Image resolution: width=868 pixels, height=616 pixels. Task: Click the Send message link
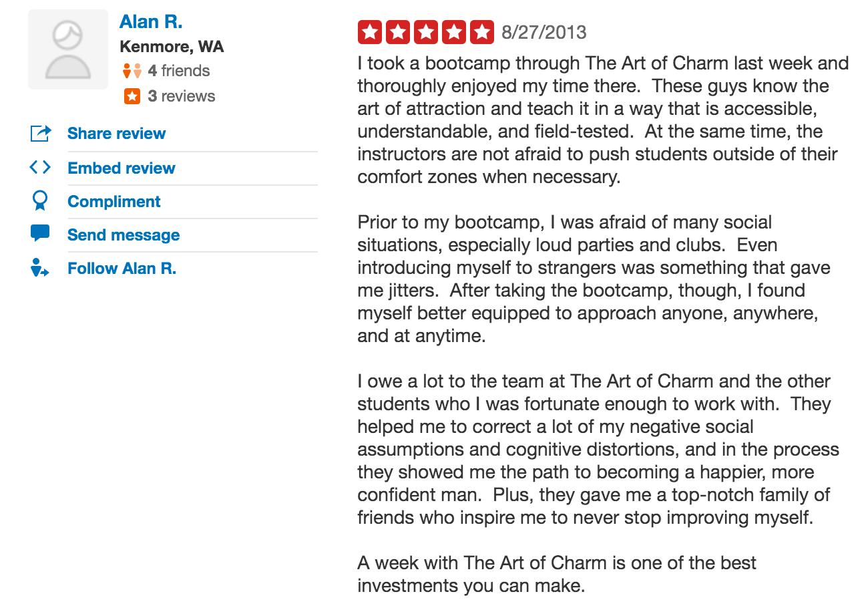coord(123,235)
